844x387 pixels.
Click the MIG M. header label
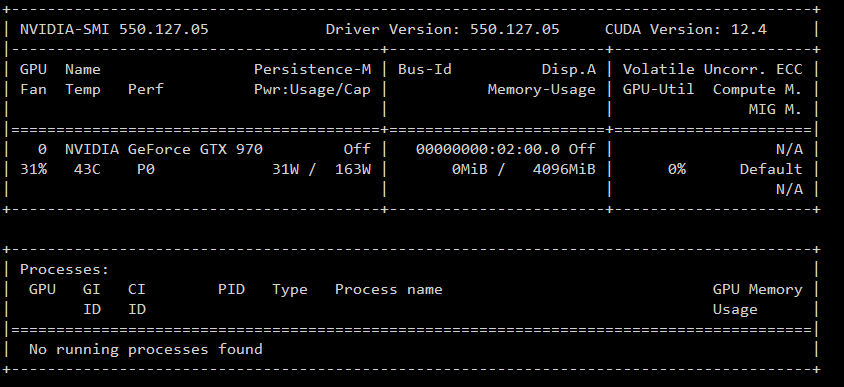[775, 109]
